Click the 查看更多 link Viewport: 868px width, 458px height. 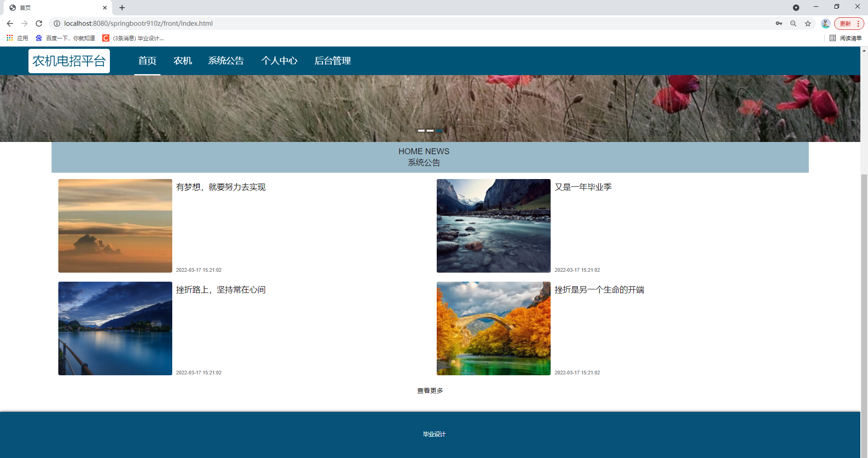pos(430,390)
